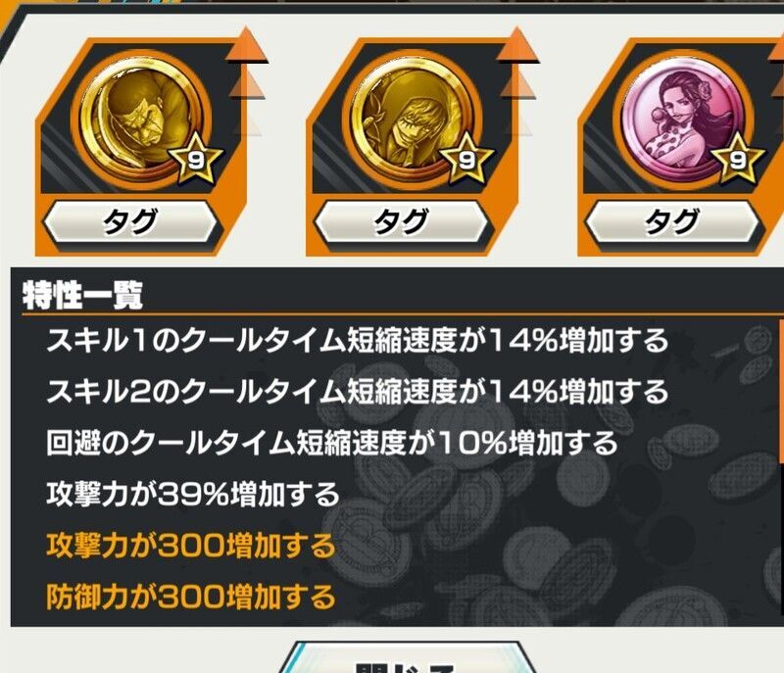Open タグ button under hooded medal

(401, 221)
